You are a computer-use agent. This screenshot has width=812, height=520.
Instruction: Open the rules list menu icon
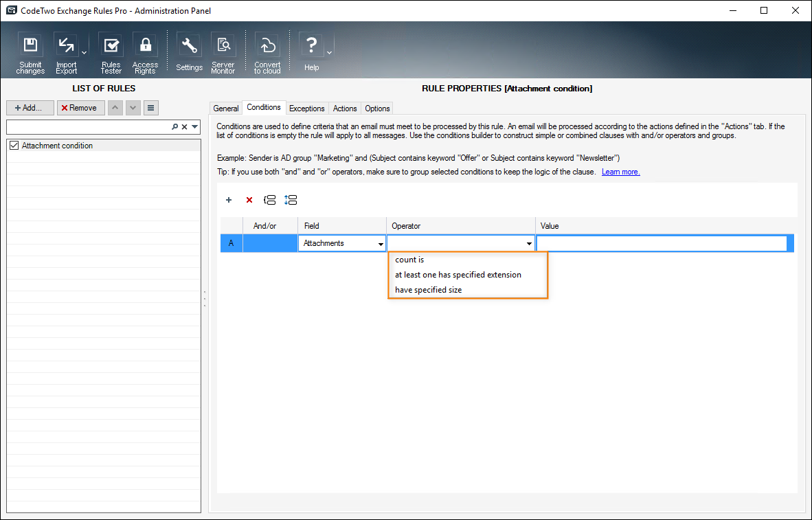coord(150,108)
